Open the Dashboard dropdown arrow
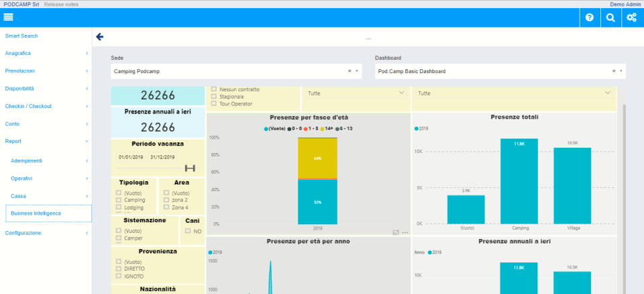The image size is (644, 294). (621, 71)
